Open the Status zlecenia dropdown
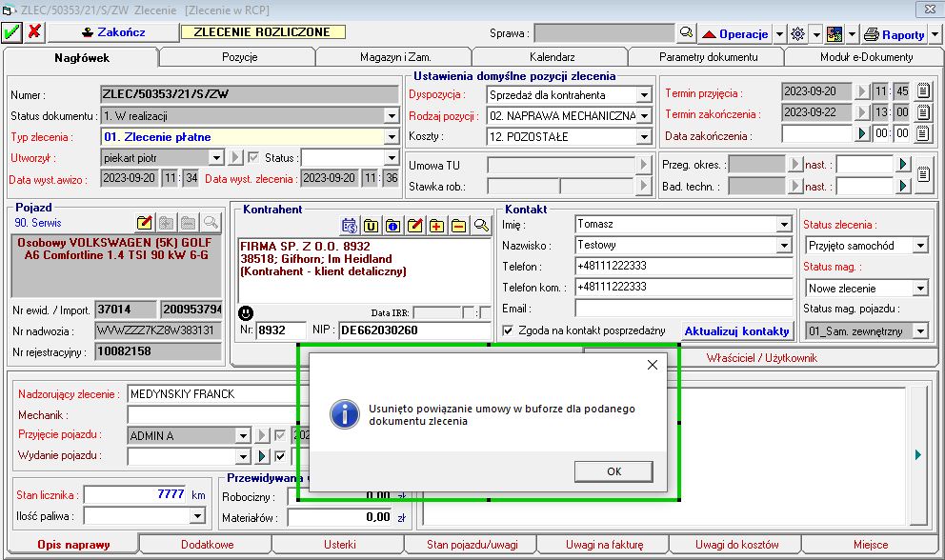 pyautogui.click(x=919, y=246)
